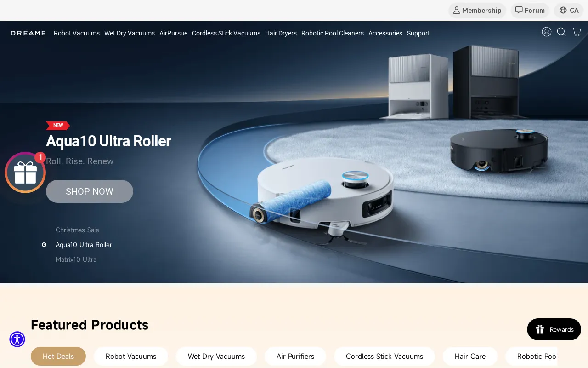Image resolution: width=588 pixels, height=368 pixels.
Task: Switch to the Matrix10 Ultra slide
Action: pyautogui.click(x=76, y=259)
